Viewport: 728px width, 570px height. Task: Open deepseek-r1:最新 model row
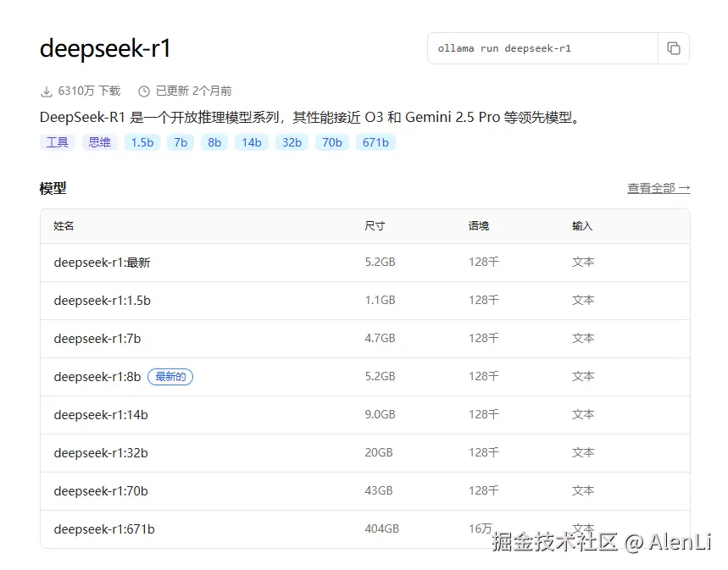pyautogui.click(x=365, y=263)
